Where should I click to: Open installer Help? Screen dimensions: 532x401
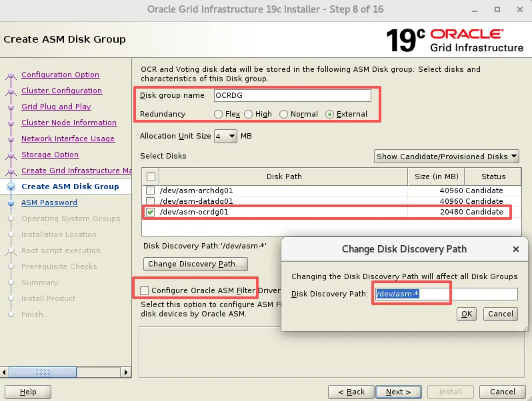[28, 392]
